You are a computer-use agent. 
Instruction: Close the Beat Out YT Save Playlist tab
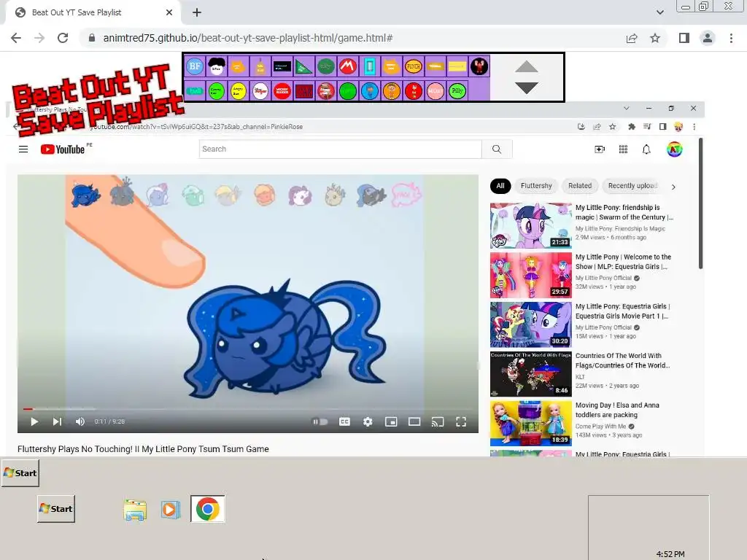(169, 12)
